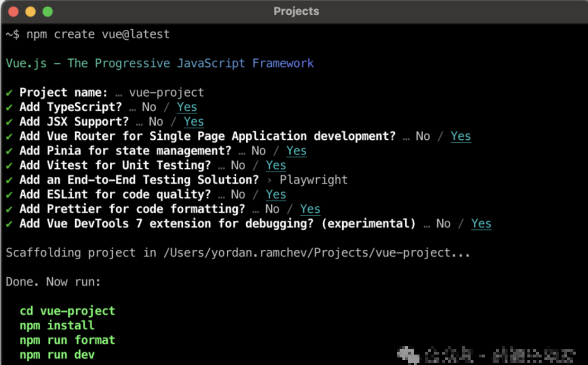The image size is (588, 365).
Task: Select "No" on the Pinia line
Action: [258, 151]
